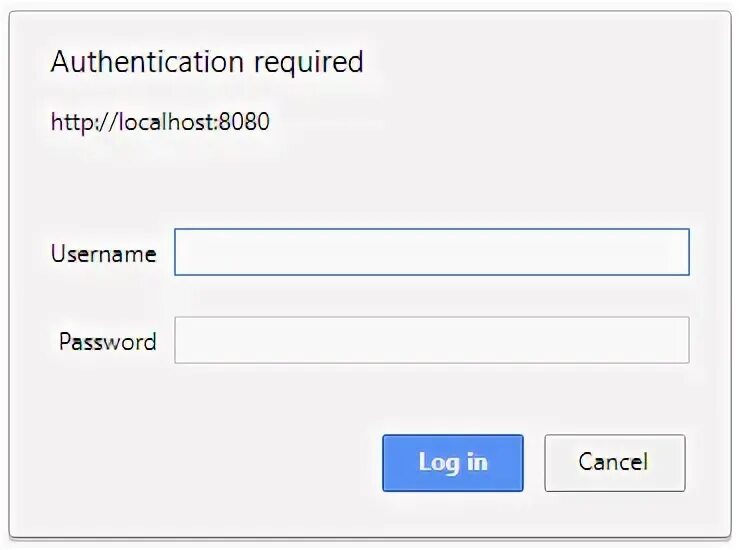Click the Authentication required heading
The image size is (740, 550).
click(207, 62)
